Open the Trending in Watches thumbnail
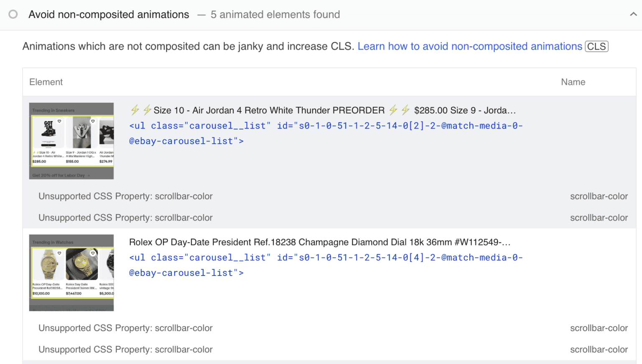Image resolution: width=642 pixels, height=364 pixels. click(x=71, y=272)
